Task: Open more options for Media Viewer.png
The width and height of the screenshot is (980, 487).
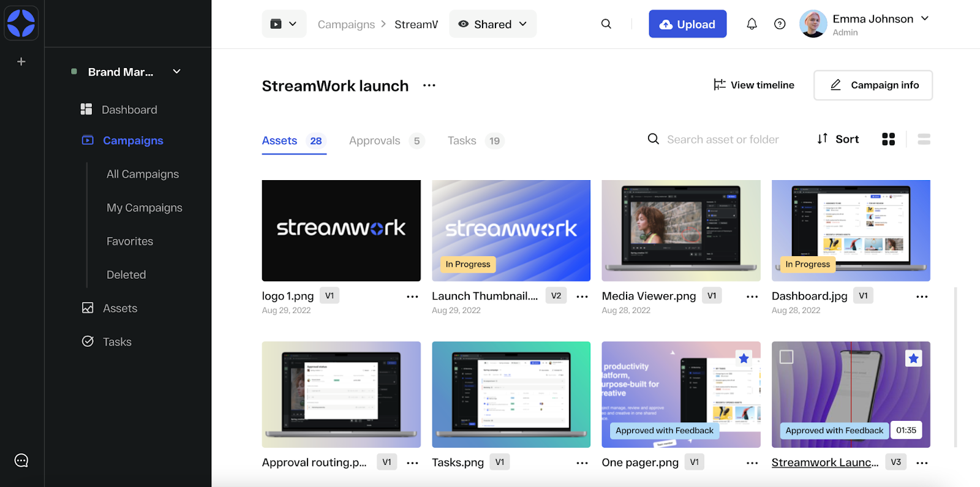Action: click(752, 296)
